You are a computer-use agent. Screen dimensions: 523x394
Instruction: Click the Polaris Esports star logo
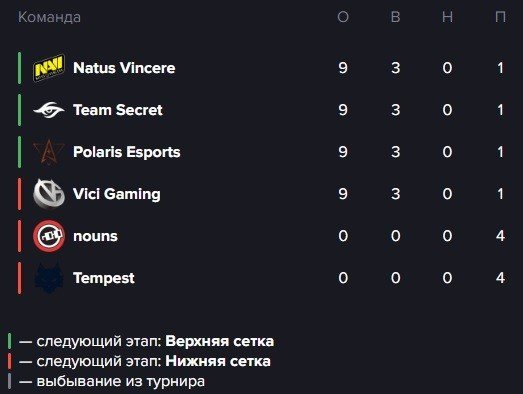49,152
